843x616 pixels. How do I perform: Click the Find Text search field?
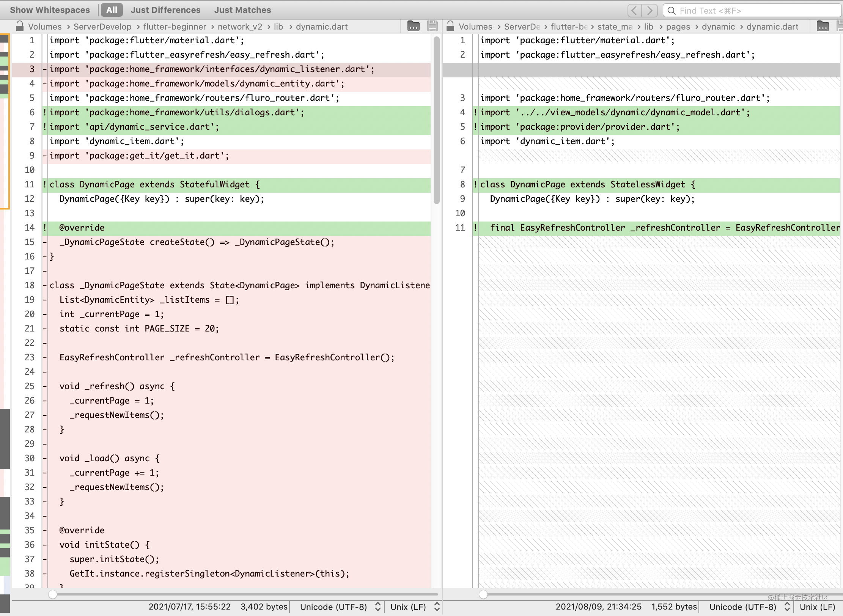(x=753, y=10)
